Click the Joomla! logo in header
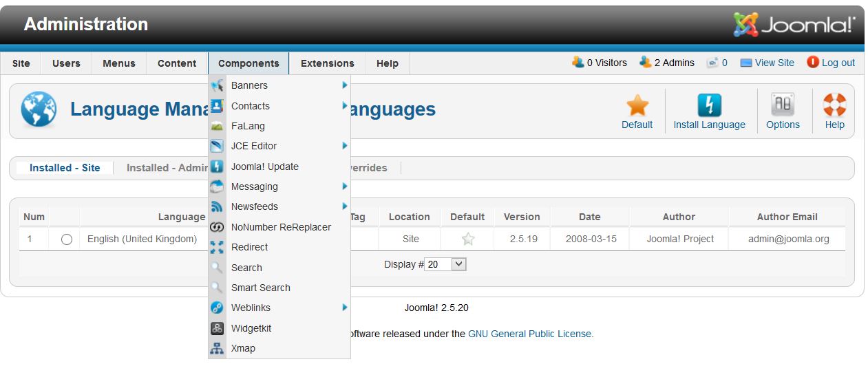This screenshot has width=868, height=375. (x=794, y=25)
